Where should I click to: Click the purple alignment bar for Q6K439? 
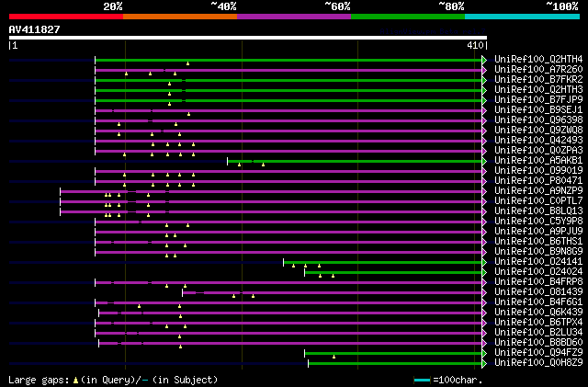(x=290, y=313)
